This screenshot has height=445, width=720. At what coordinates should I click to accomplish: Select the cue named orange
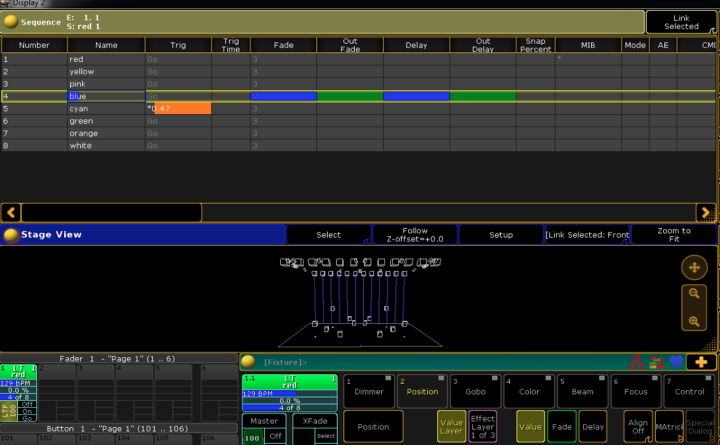click(106, 133)
